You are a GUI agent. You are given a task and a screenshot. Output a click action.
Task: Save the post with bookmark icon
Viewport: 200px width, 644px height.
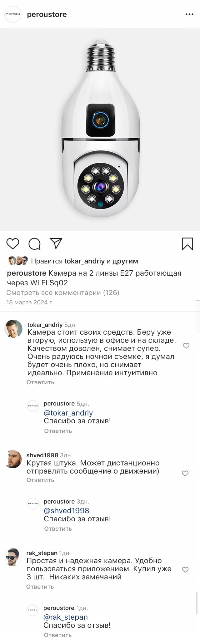(187, 244)
